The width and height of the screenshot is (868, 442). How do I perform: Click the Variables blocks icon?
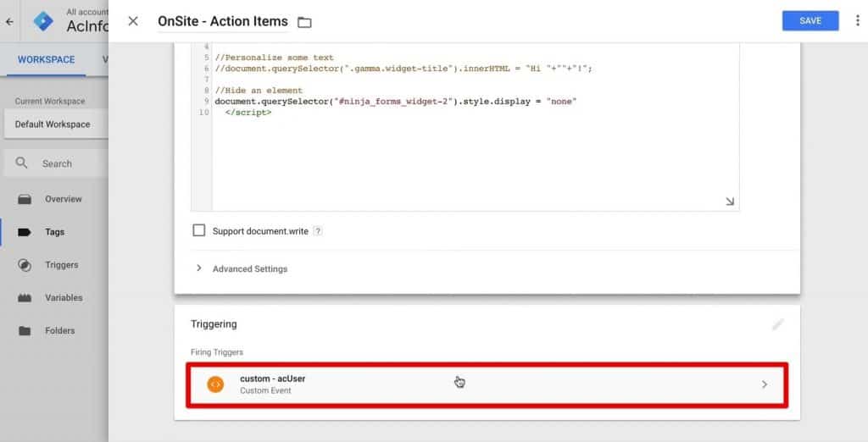point(25,298)
